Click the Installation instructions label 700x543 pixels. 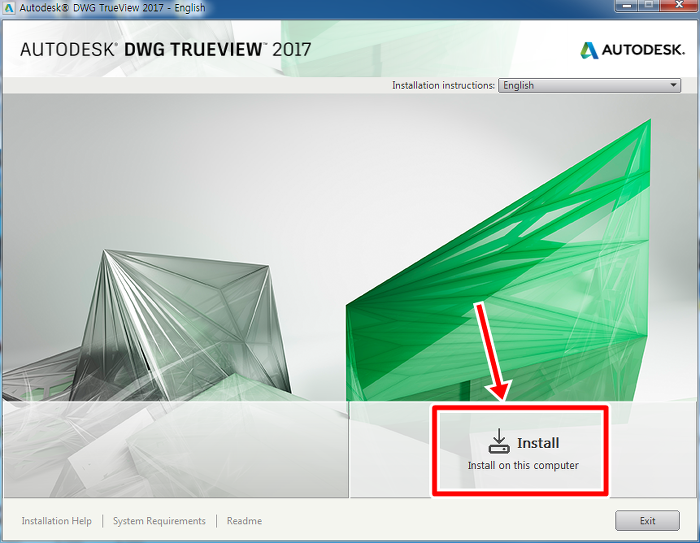(x=443, y=85)
